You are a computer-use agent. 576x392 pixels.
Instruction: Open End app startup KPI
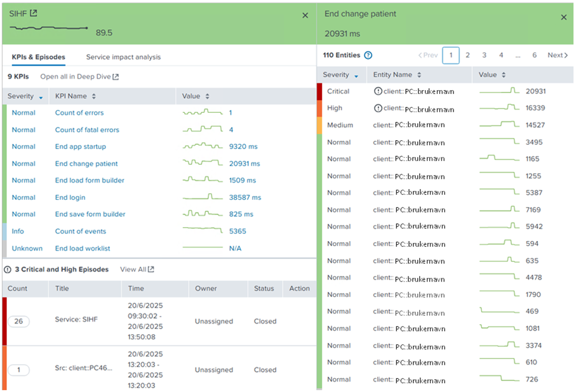point(81,147)
